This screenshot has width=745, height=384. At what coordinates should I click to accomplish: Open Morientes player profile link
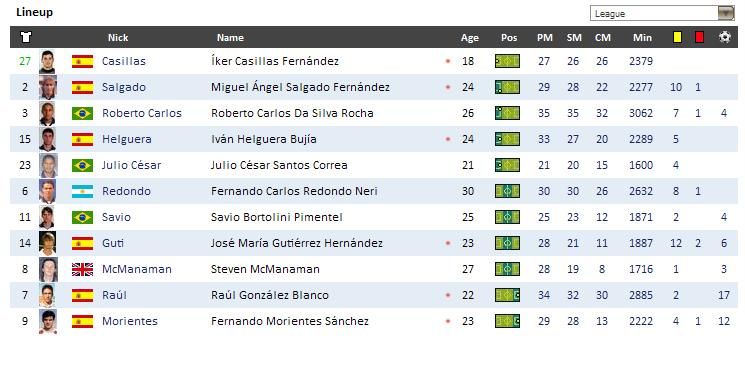click(130, 321)
